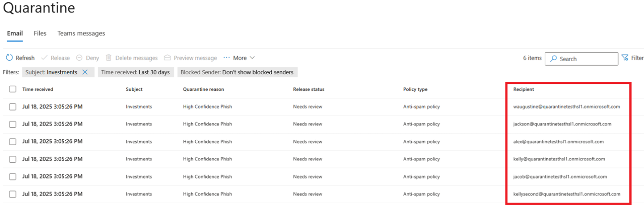Viewport: 644px width, 210px height.
Task: Click the Deny circle icon
Action: click(79, 58)
